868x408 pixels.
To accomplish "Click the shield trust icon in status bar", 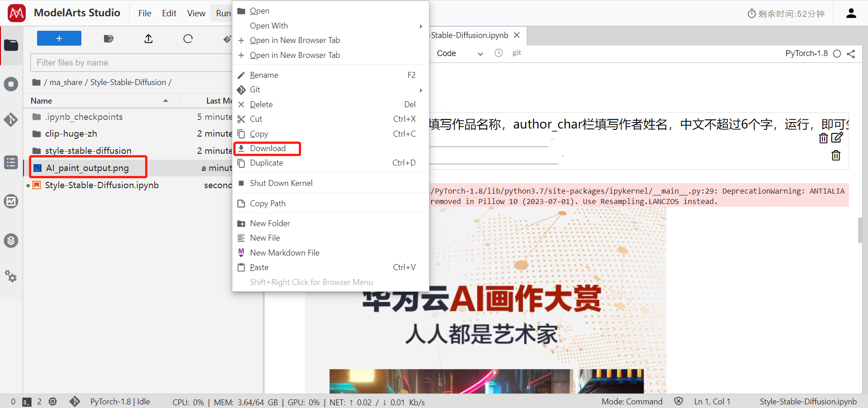I will (678, 401).
